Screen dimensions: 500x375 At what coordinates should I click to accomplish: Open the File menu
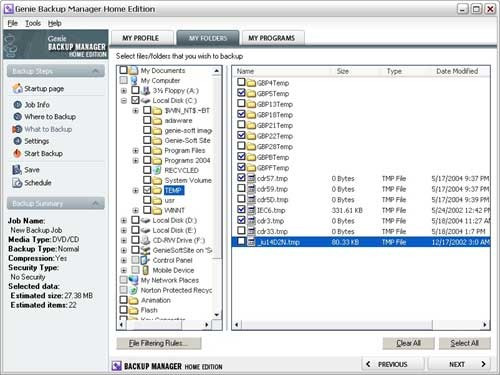tap(13, 23)
